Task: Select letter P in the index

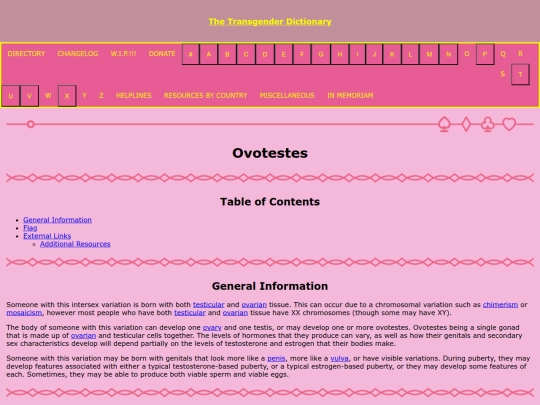Action: coord(485,54)
